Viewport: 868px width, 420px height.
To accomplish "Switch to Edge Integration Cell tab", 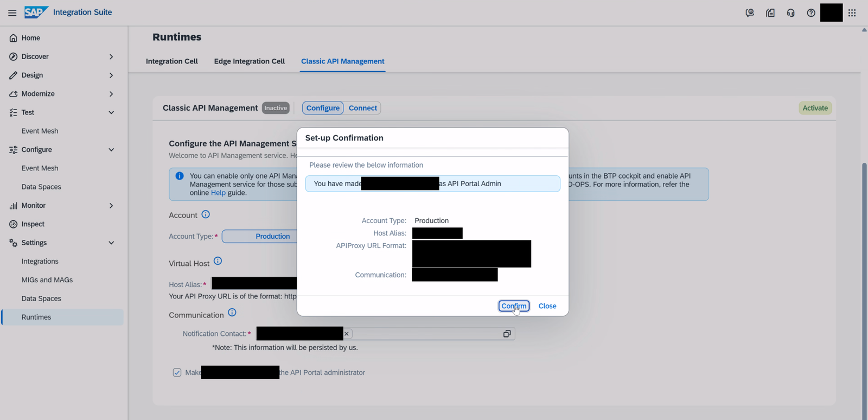I will 249,61.
